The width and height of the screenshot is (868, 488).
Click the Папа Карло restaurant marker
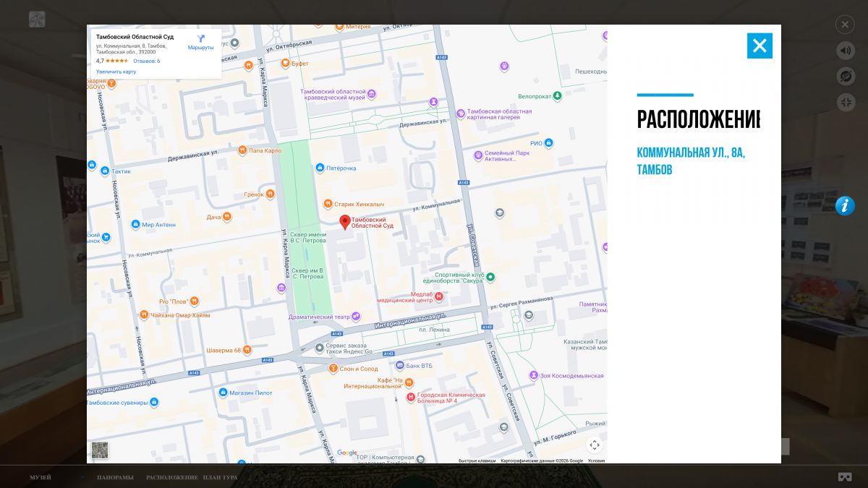[x=242, y=150]
